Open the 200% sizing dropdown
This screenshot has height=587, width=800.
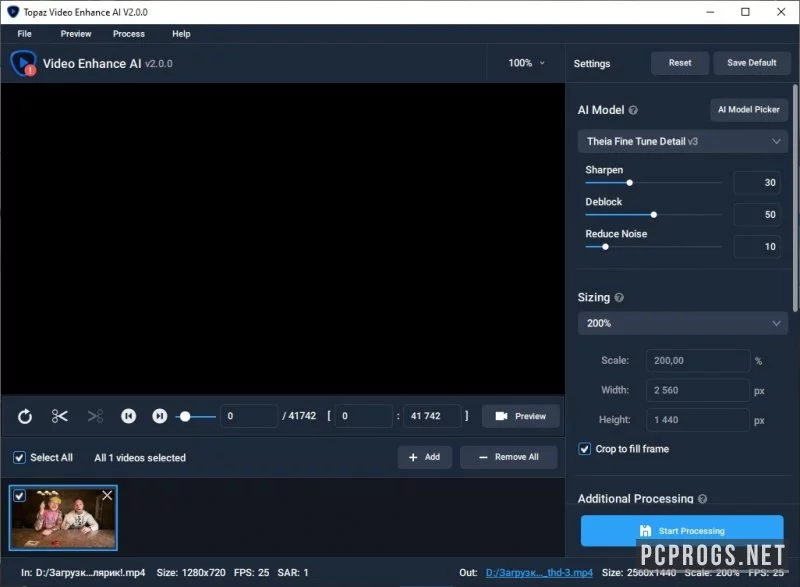683,323
